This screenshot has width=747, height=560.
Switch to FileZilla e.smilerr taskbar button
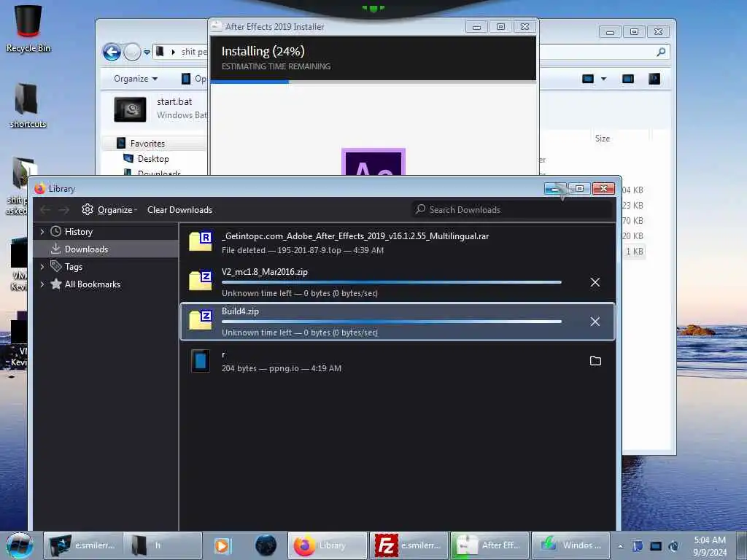(409, 545)
